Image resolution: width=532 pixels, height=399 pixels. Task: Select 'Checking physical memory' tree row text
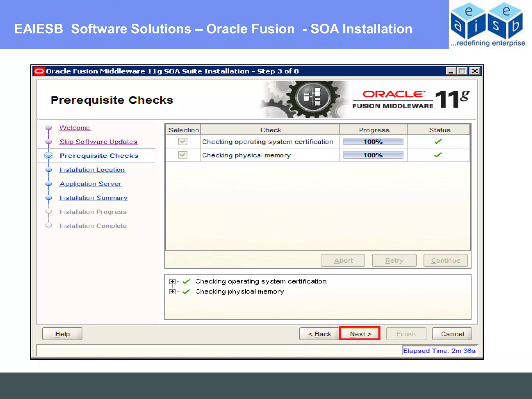(240, 292)
